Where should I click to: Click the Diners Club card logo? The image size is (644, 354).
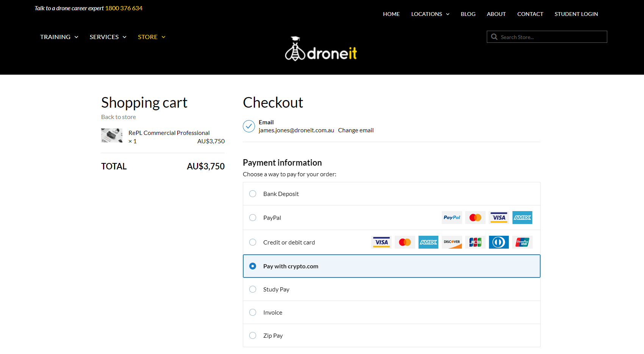point(499,242)
